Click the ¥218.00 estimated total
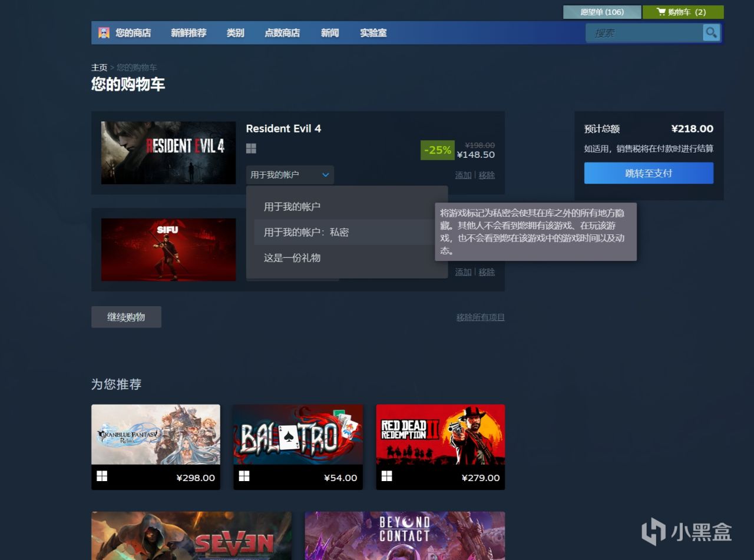Viewport: 754px width, 560px height. coord(692,129)
